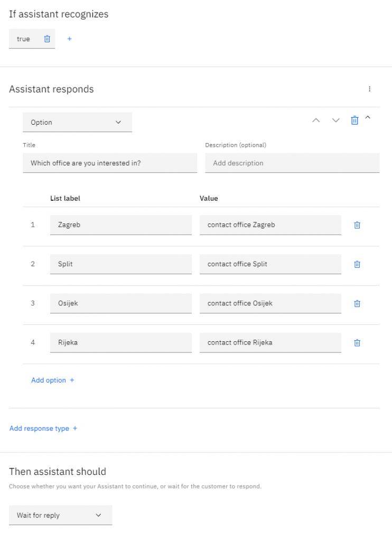The width and height of the screenshot is (392, 541).
Task: Open the 'Wait for reply' dropdown
Action: [x=60, y=515]
